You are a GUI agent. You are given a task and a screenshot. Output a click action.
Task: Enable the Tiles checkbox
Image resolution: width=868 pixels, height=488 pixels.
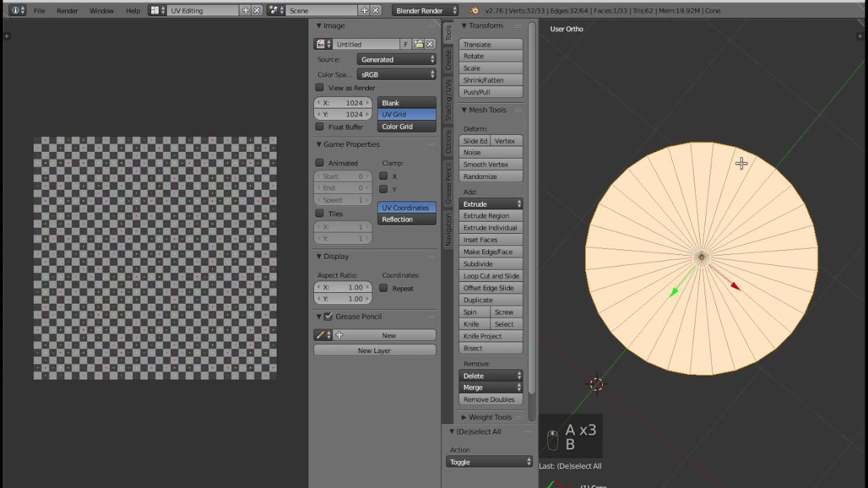319,213
